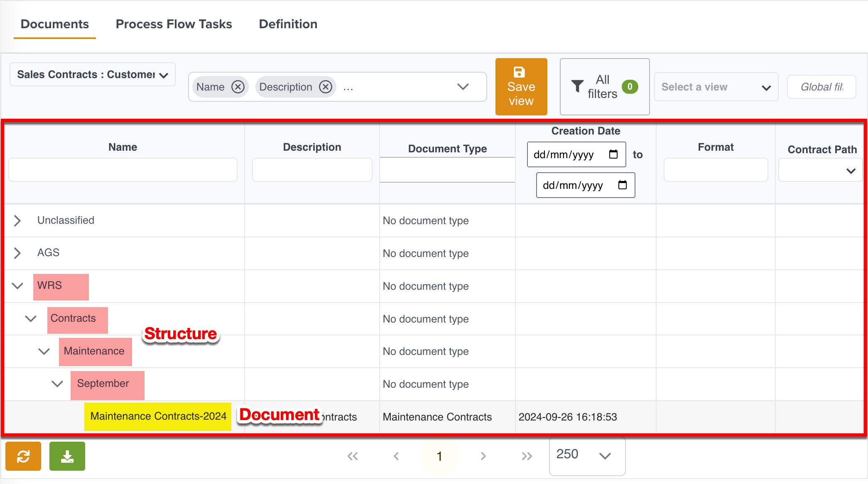Click the orange refresh icon button
Image resolution: width=868 pixels, height=484 pixels.
tap(23, 456)
